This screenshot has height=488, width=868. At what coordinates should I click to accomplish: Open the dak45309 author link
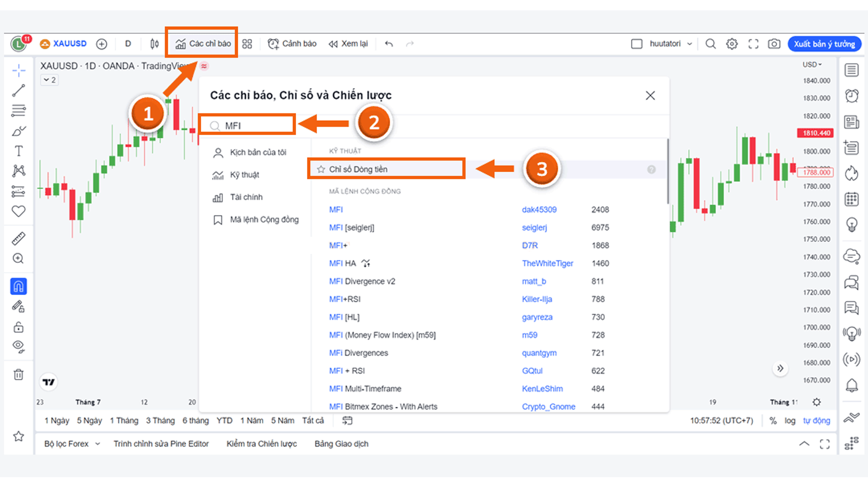click(539, 210)
